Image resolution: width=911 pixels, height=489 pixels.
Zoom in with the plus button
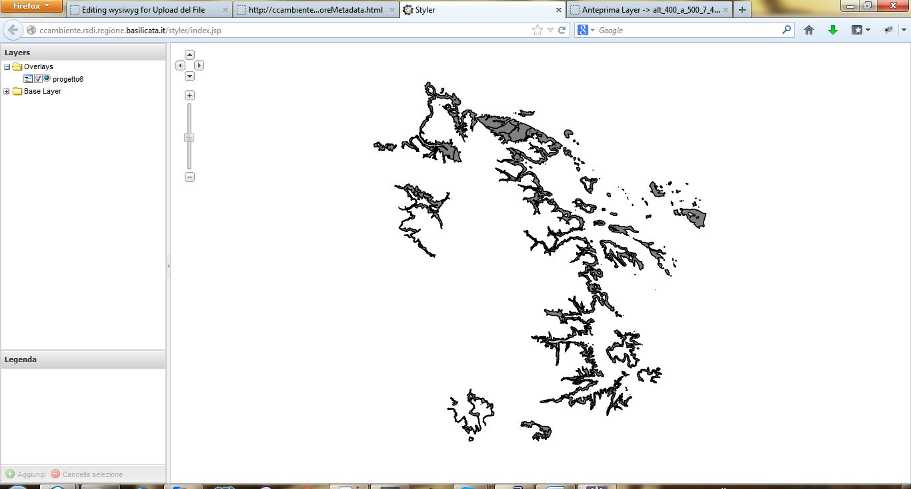tap(189, 95)
